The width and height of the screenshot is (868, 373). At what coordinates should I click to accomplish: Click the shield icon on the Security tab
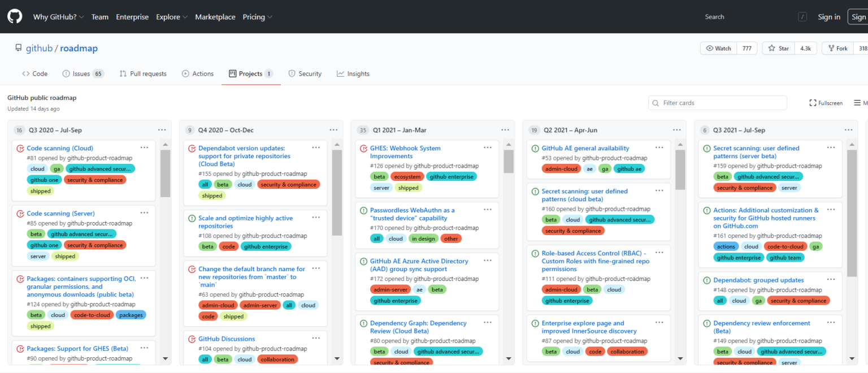[x=293, y=73]
